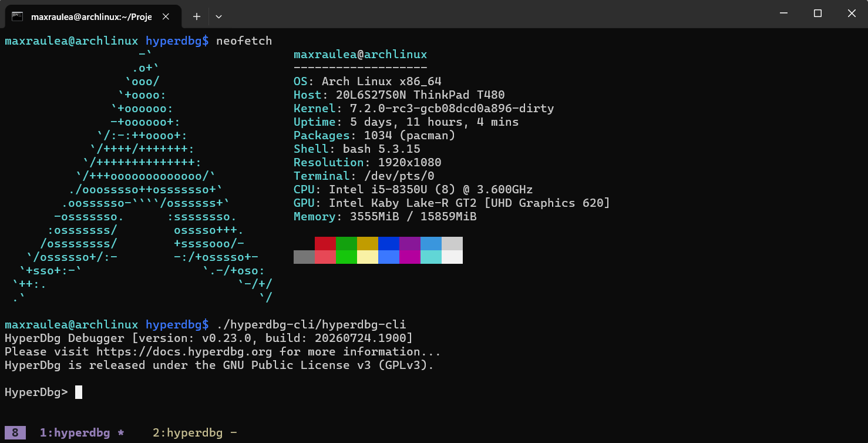Click the mustard yellow swatch in top row
Screen dimensions: 868x443
pos(368,244)
